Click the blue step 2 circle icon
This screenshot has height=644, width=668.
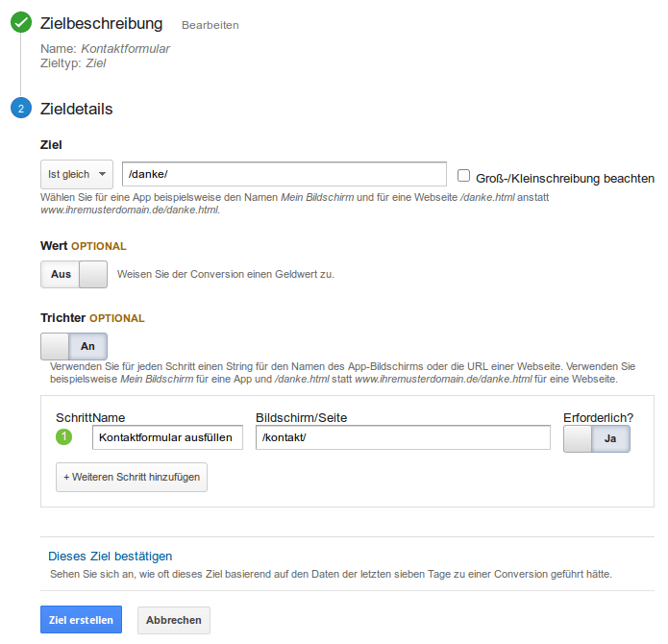(21, 108)
